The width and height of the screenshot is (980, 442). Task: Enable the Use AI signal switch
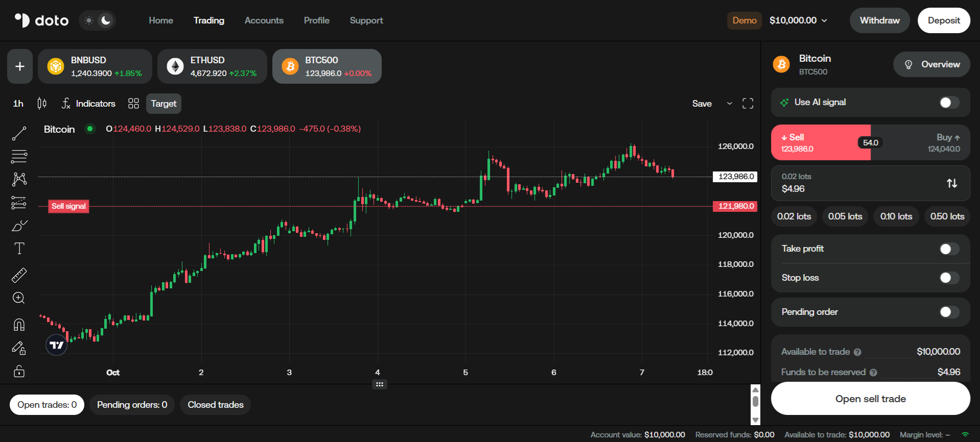pos(949,103)
